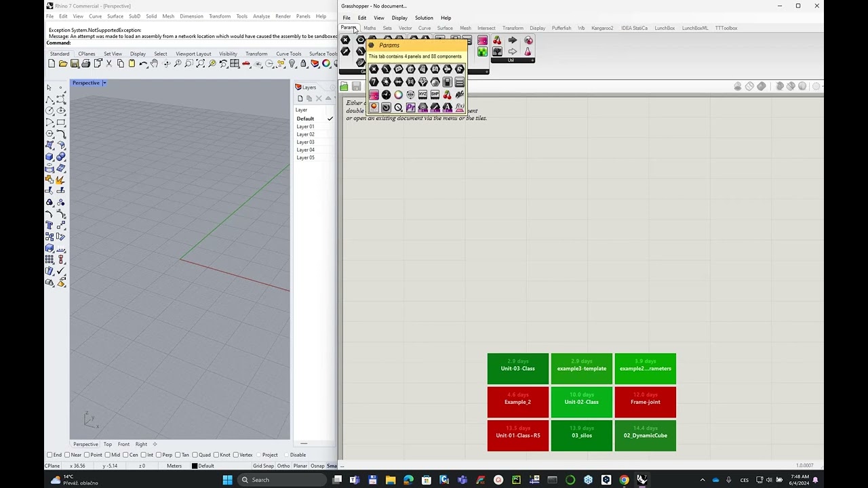Viewport: 868px width, 488px height.
Task: Open the Unit-03-Class recent file tile
Action: pyautogui.click(x=518, y=369)
